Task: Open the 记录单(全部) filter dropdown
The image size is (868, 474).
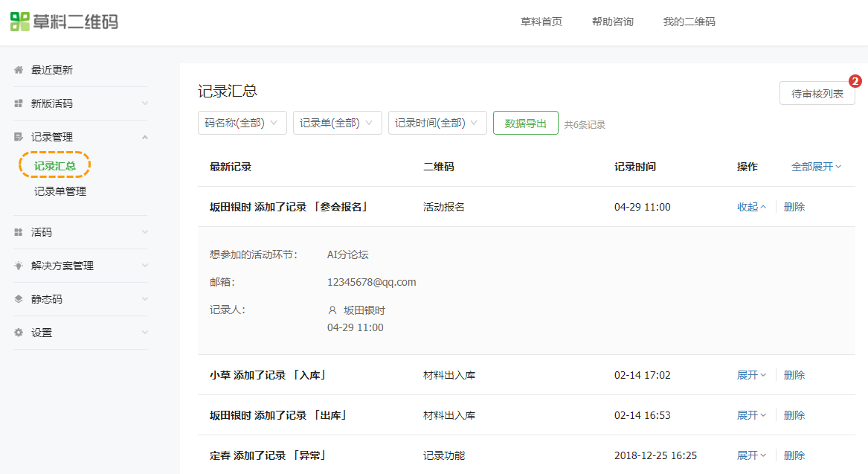Action: (337, 123)
